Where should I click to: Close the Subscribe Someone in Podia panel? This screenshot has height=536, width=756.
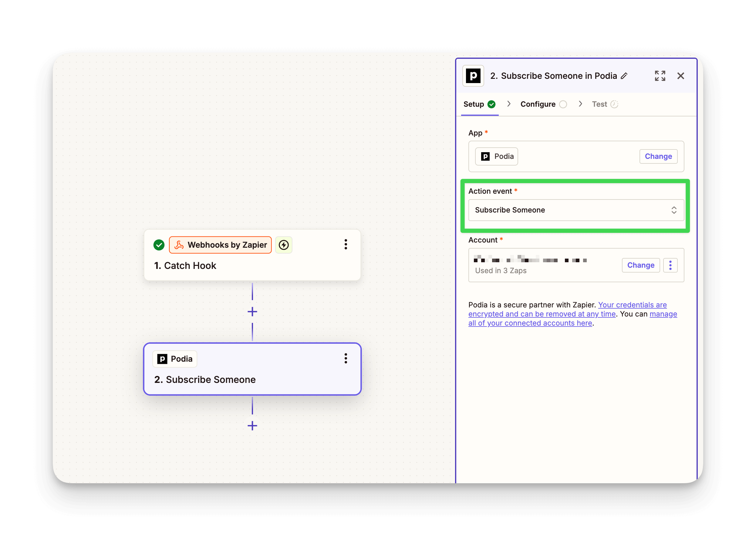tap(680, 76)
